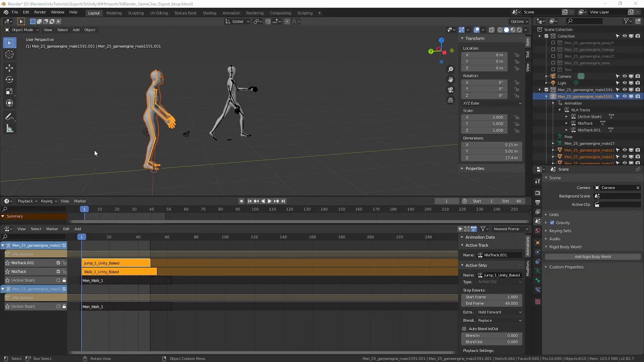Open Blending Replace dropdown
Screen dimensions: 644x362
[x=499, y=320]
